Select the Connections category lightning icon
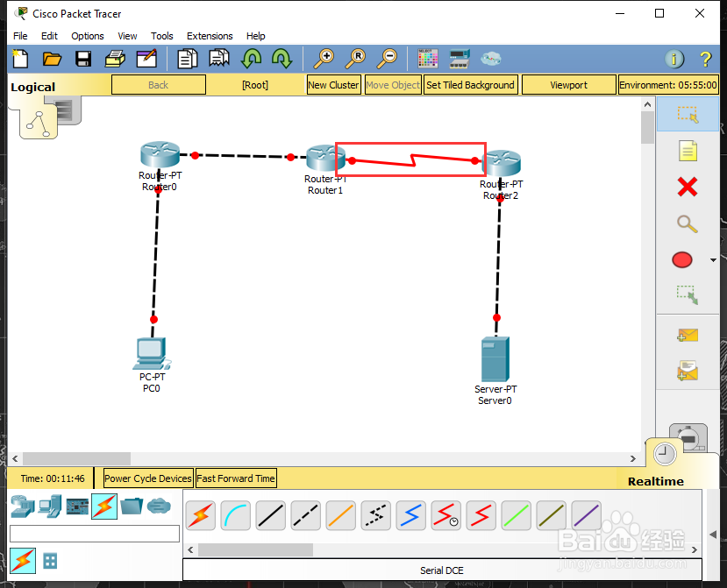 click(104, 506)
